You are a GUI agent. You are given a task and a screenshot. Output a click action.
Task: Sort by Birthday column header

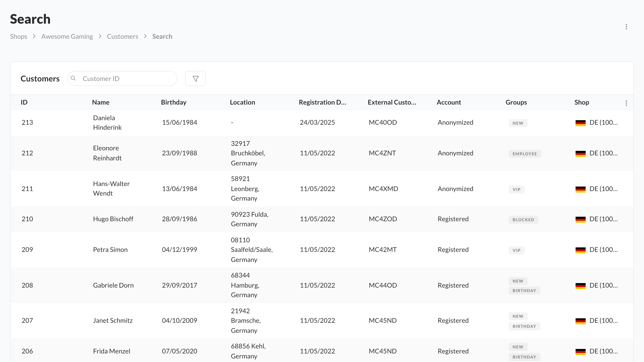click(x=174, y=102)
